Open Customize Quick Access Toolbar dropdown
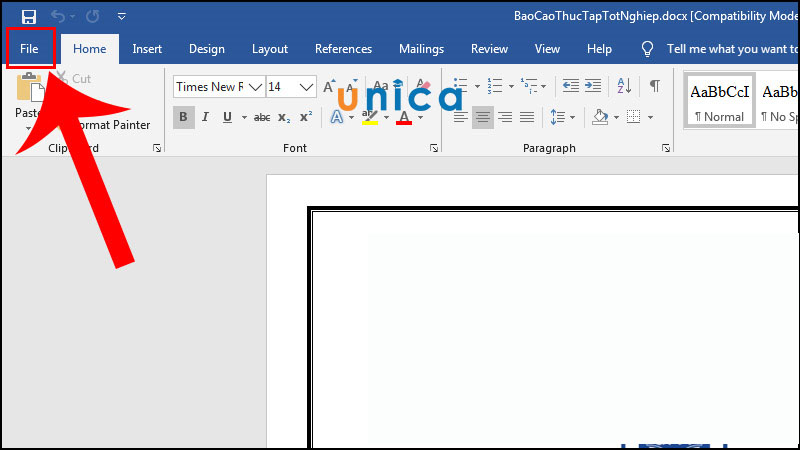The width and height of the screenshot is (800, 450). [121, 16]
